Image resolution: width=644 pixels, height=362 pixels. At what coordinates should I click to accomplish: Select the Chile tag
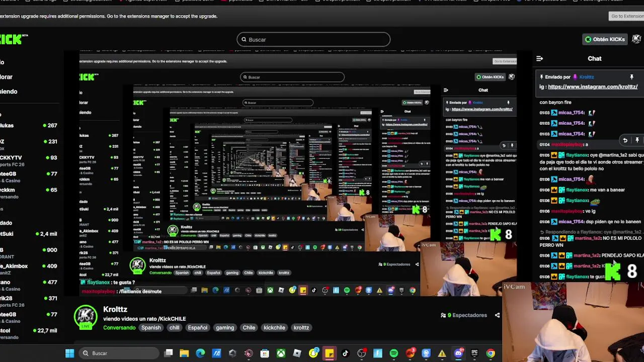[249, 327]
